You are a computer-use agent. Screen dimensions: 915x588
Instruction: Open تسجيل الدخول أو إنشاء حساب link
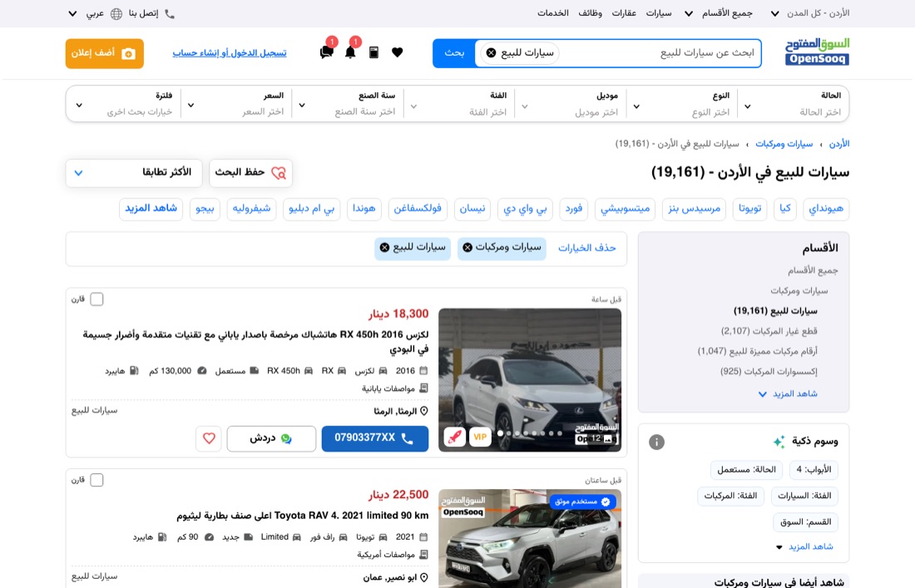(x=230, y=53)
